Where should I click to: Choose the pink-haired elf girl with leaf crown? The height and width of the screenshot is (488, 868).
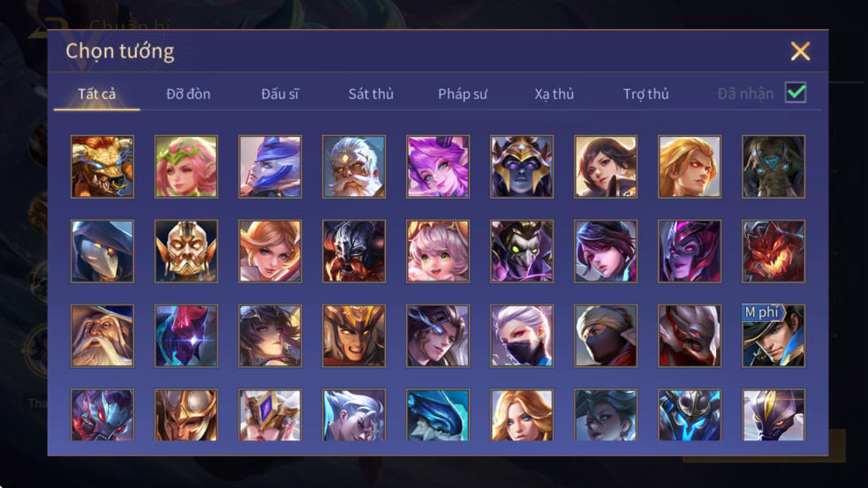pyautogui.click(x=186, y=167)
